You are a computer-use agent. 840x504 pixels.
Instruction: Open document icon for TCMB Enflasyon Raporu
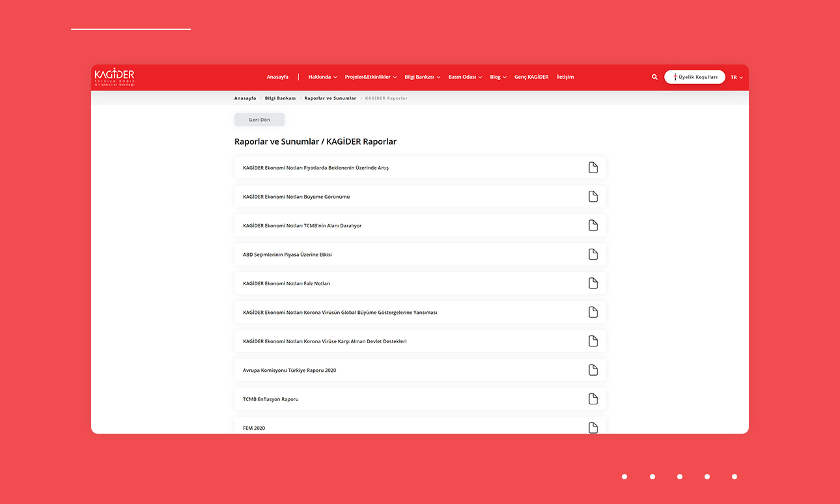pyautogui.click(x=593, y=399)
